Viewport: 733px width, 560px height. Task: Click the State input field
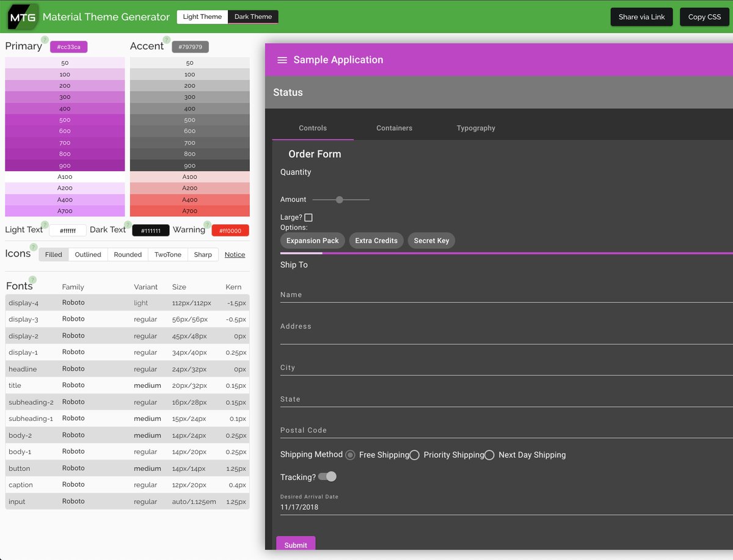coord(506,399)
